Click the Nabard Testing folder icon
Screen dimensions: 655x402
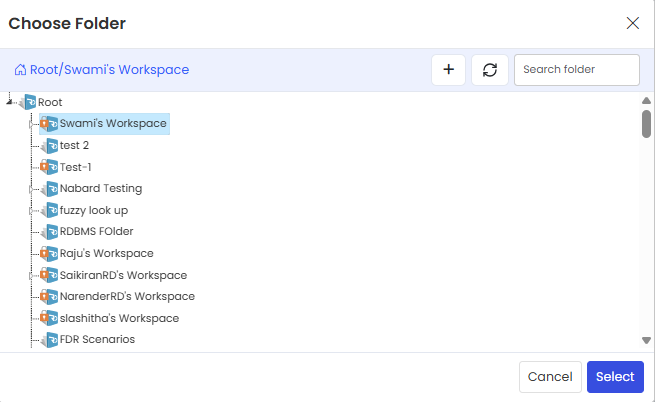tap(49, 189)
